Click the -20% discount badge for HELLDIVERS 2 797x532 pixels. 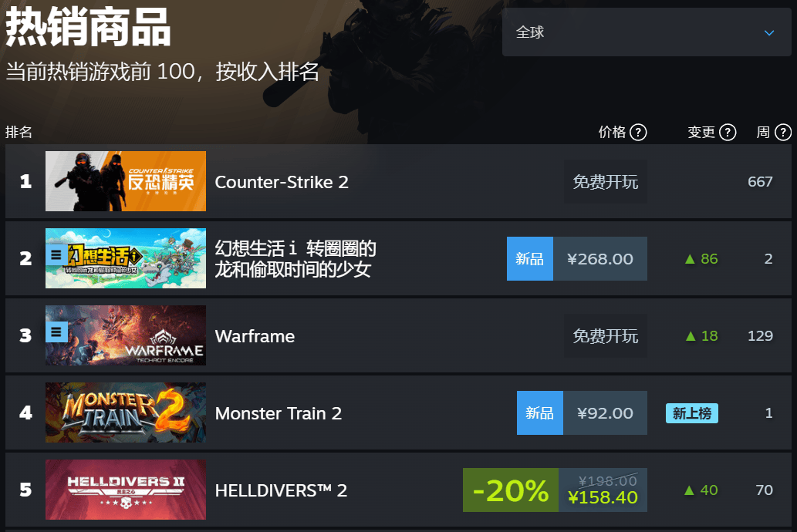[x=510, y=490]
